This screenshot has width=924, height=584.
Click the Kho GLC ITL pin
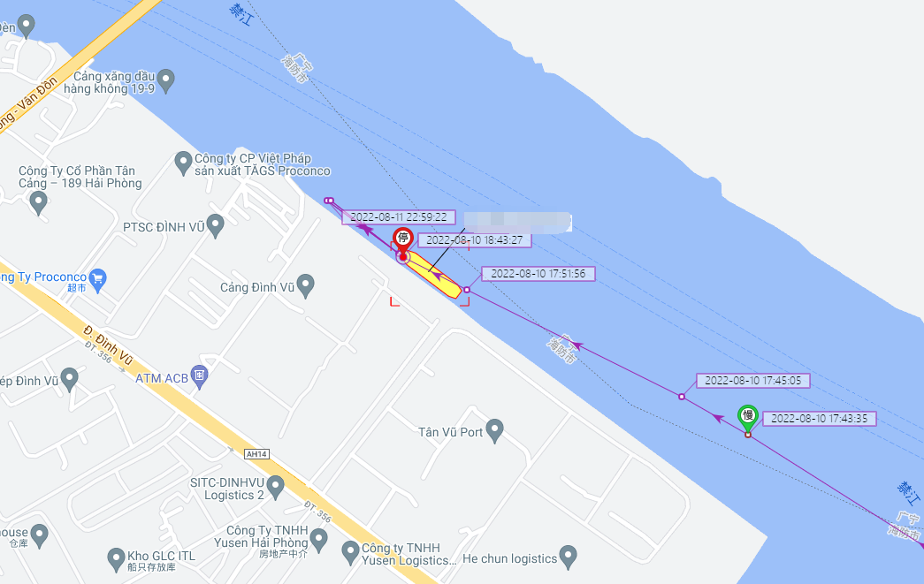pos(116,560)
